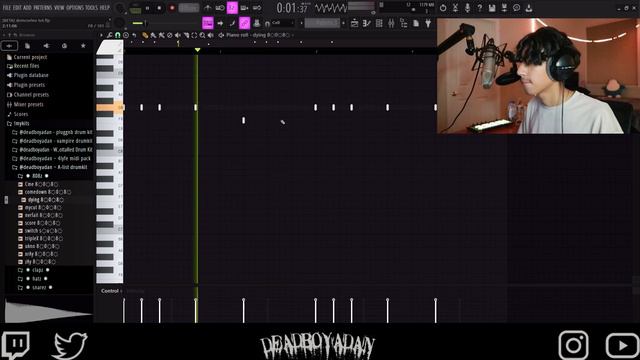Open the Browser view icon
The height and width of the screenshot is (360, 640).
pyautogui.click(x=404, y=23)
